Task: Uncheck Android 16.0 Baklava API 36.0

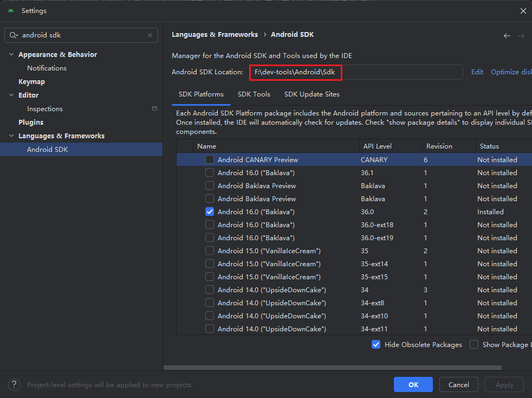Action: click(x=210, y=212)
